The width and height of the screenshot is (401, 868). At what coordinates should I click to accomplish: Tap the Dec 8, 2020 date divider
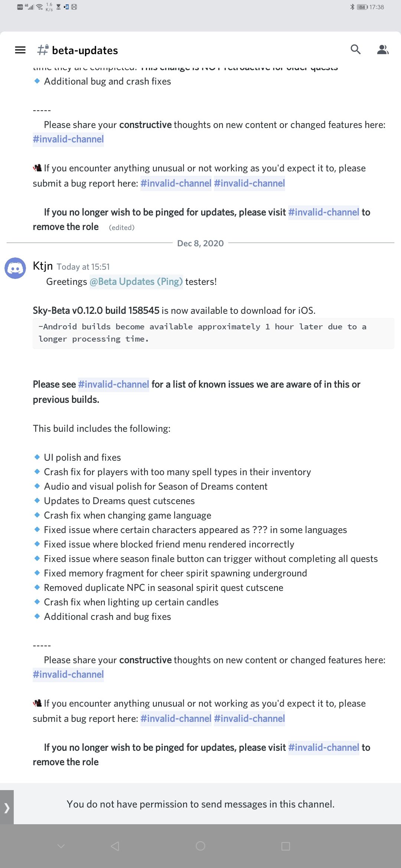pyautogui.click(x=200, y=243)
